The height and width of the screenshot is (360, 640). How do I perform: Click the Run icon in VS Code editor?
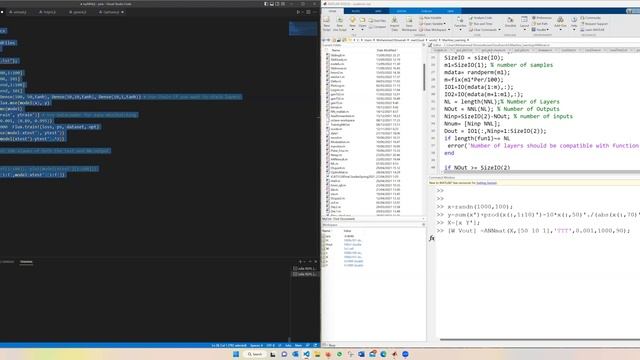click(x=298, y=12)
